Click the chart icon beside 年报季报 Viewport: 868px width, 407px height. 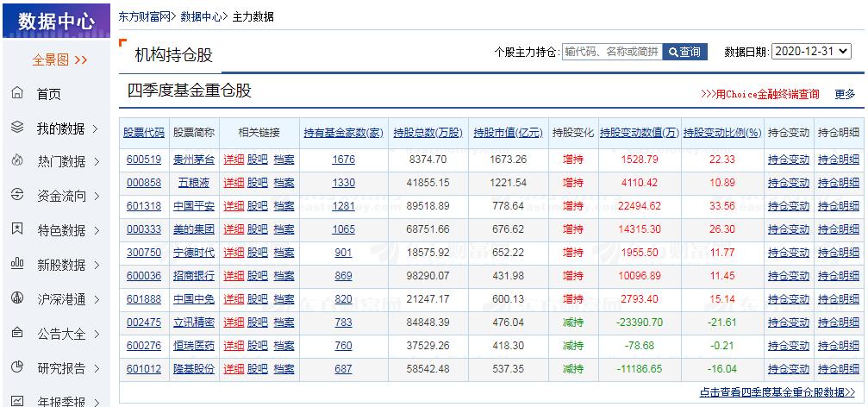[17, 400]
